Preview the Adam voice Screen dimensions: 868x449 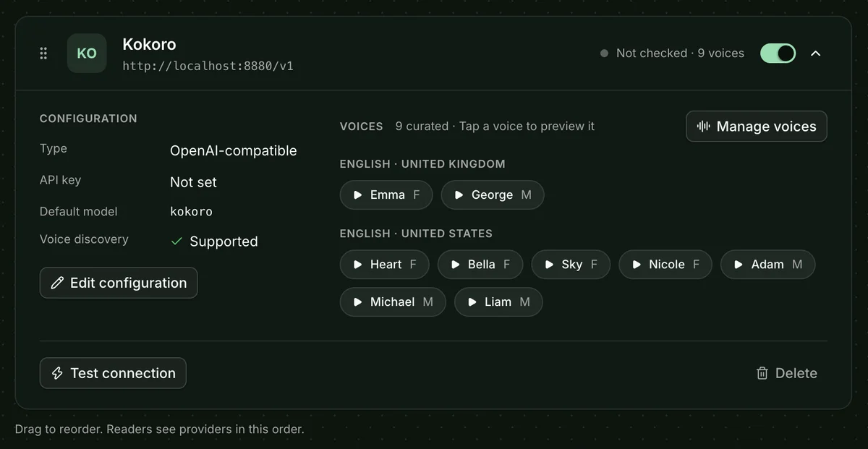tap(768, 265)
